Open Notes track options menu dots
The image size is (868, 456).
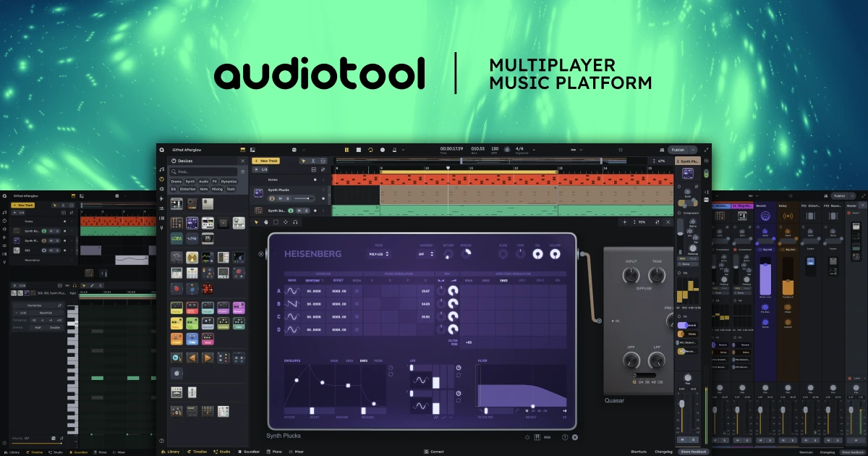(323, 180)
